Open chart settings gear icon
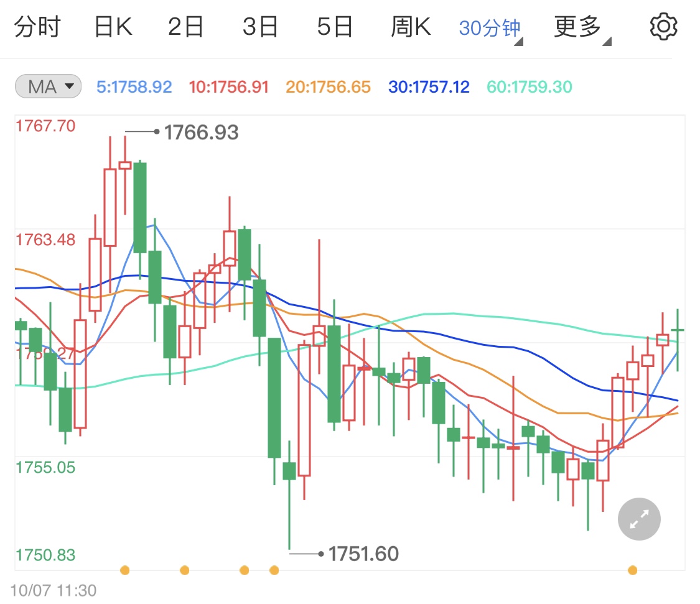Viewport: 700px width, 604px height. click(663, 27)
